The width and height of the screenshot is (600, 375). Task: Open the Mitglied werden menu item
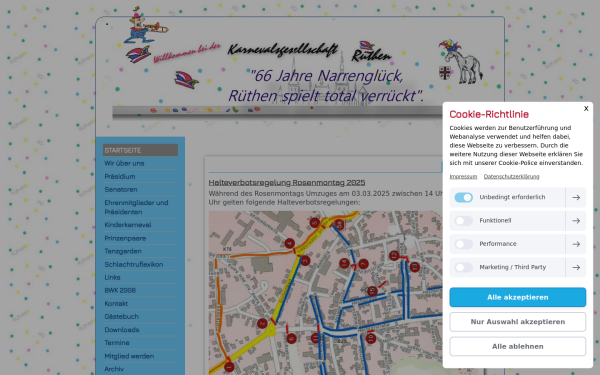coord(140,356)
